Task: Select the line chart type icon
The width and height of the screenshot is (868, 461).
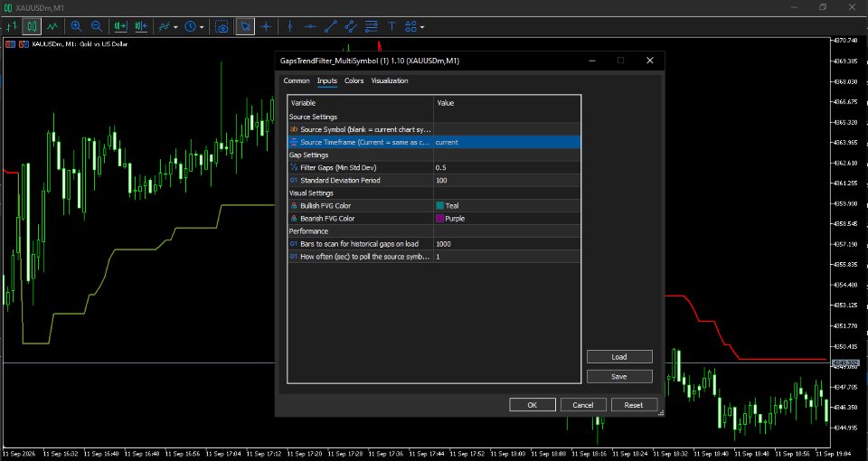Action: pyautogui.click(x=52, y=26)
